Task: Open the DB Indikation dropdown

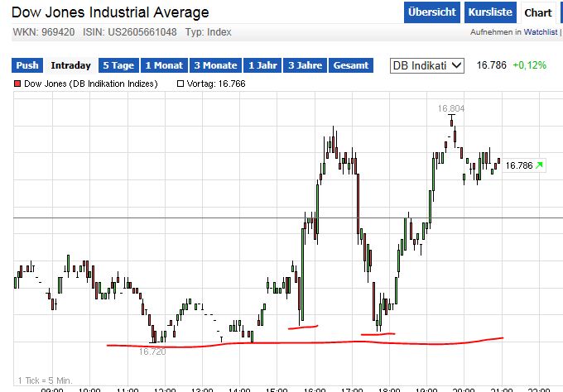Action: (428, 65)
